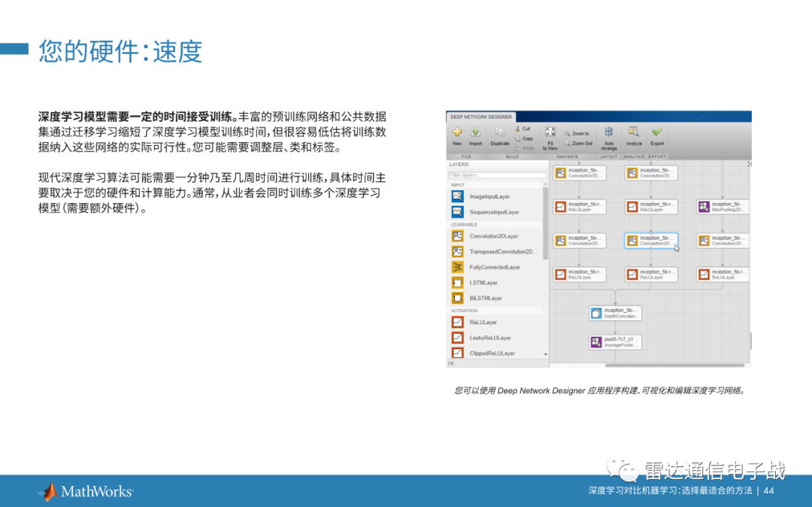Image resolution: width=812 pixels, height=507 pixels.
Task: Click the INPUT category heading in the palette
Action: point(458,185)
